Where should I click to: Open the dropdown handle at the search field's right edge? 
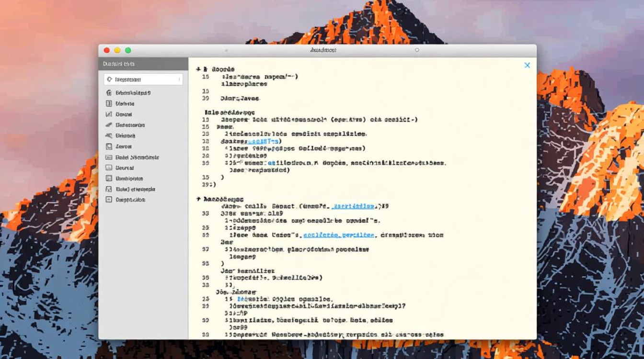point(179,79)
